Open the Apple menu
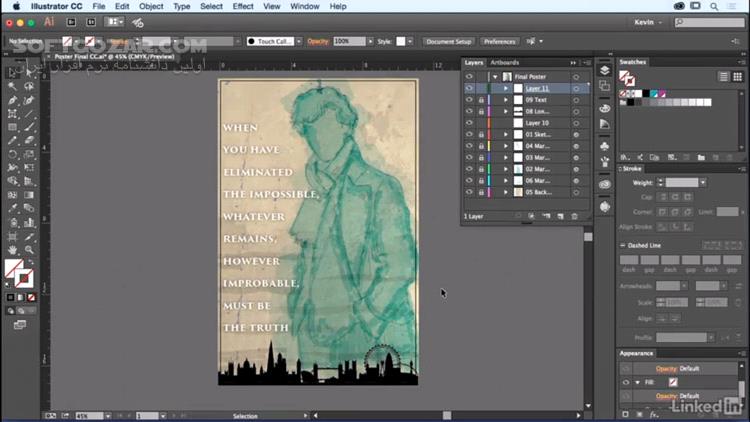This screenshot has width=750, height=422. pos(16,6)
